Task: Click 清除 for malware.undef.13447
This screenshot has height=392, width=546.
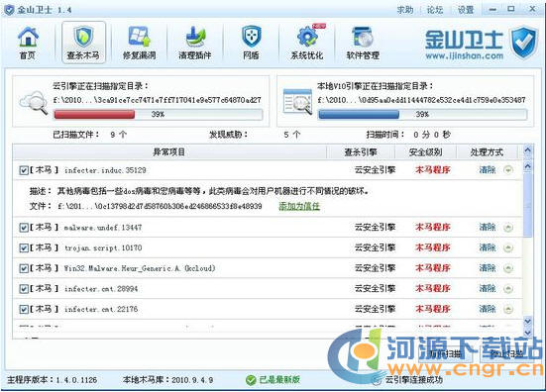Action: (488, 228)
